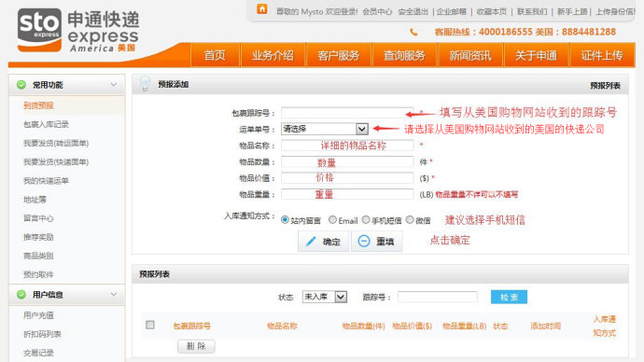The height and width of the screenshot is (362, 644).
Task: Click the phone icon next to 客服热线
Action: tap(413, 32)
